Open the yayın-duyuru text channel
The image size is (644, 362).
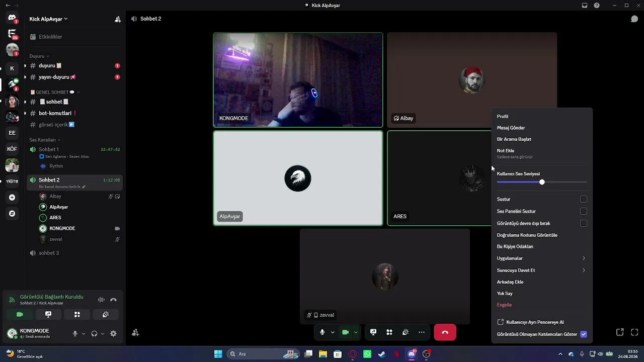74,77
